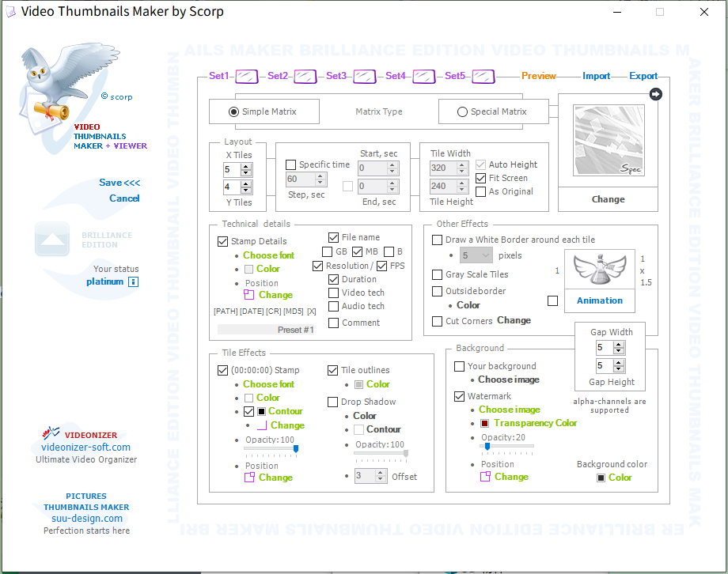Click the Stamp Details position icon
Screen dimensions: 728x574
(x=248, y=295)
